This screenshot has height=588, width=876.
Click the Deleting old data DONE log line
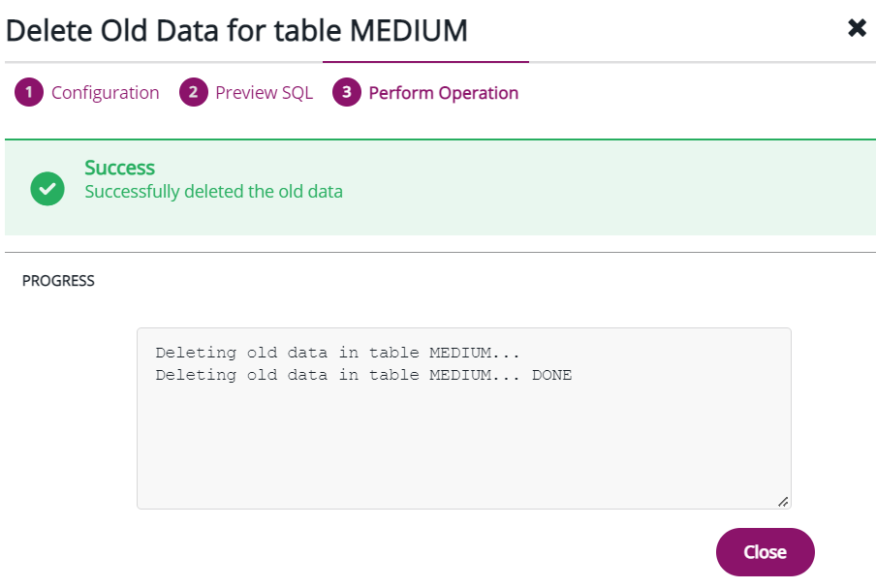point(363,375)
